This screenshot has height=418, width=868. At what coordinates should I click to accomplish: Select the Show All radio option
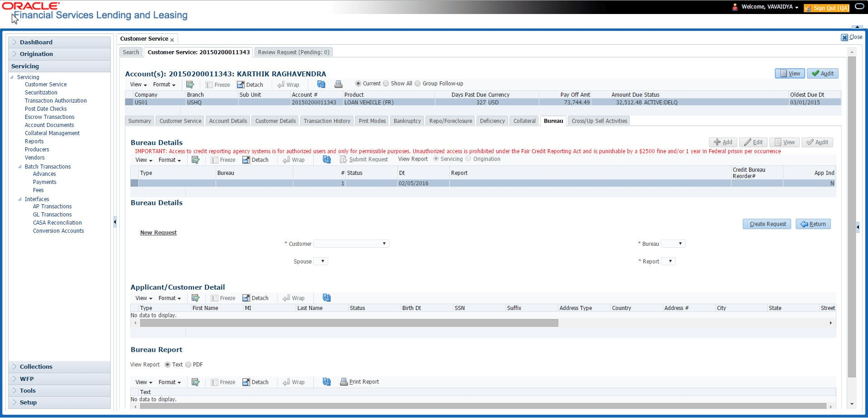(386, 84)
